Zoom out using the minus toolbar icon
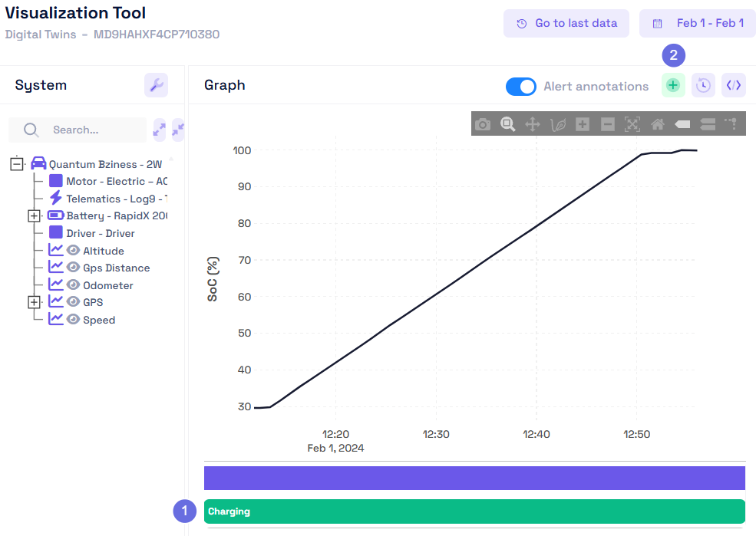 point(607,124)
